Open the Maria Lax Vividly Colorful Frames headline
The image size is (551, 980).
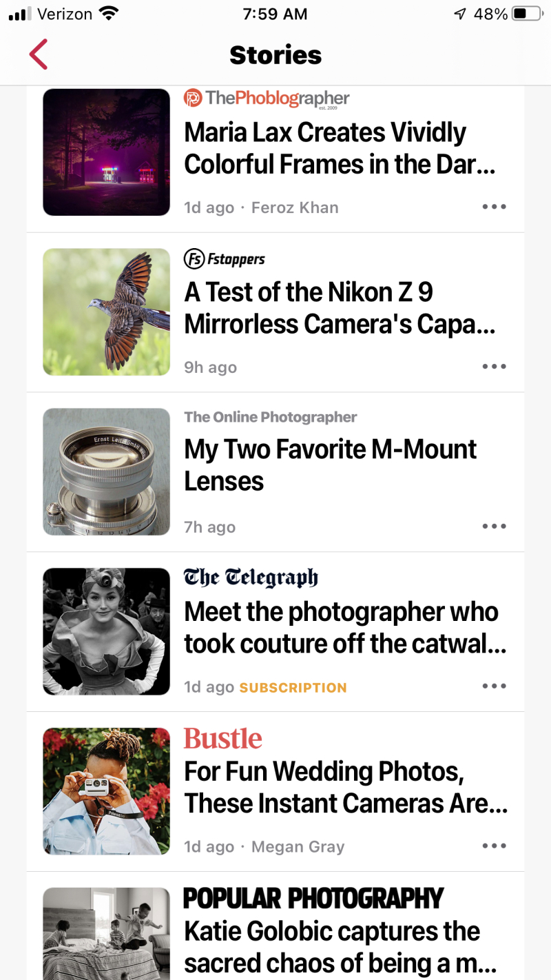(339, 148)
